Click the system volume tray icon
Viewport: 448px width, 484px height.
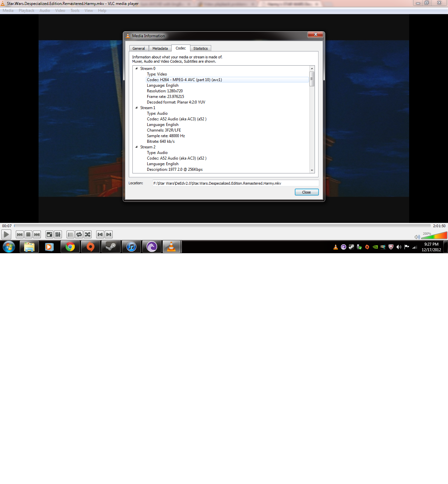click(x=399, y=247)
